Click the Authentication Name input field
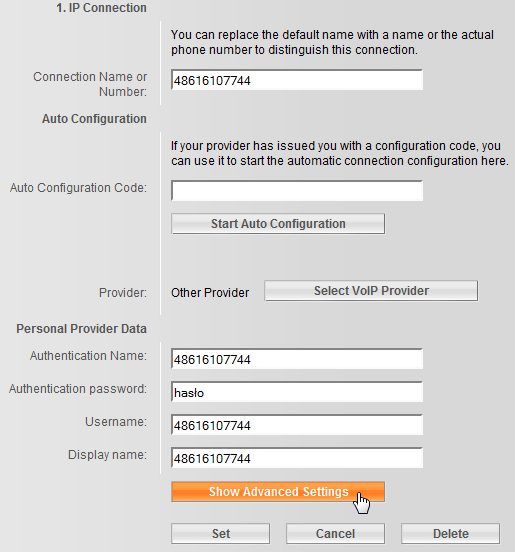Viewport: 517px width, 554px height. (x=297, y=359)
